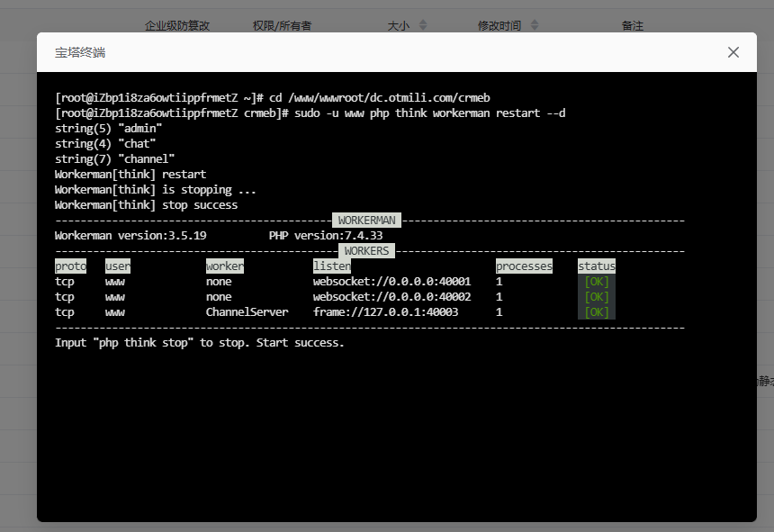Click the [OK] status for ChannelServer row
This screenshot has width=774, height=532.
coord(596,312)
